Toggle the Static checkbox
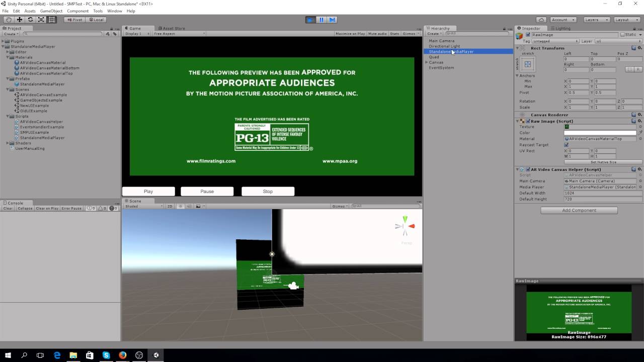Image resolution: width=644 pixels, height=362 pixels. click(622, 35)
